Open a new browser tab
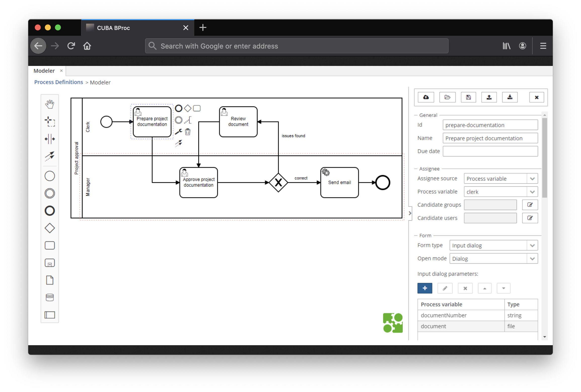Image resolution: width=581 pixels, height=392 pixels. (x=203, y=27)
